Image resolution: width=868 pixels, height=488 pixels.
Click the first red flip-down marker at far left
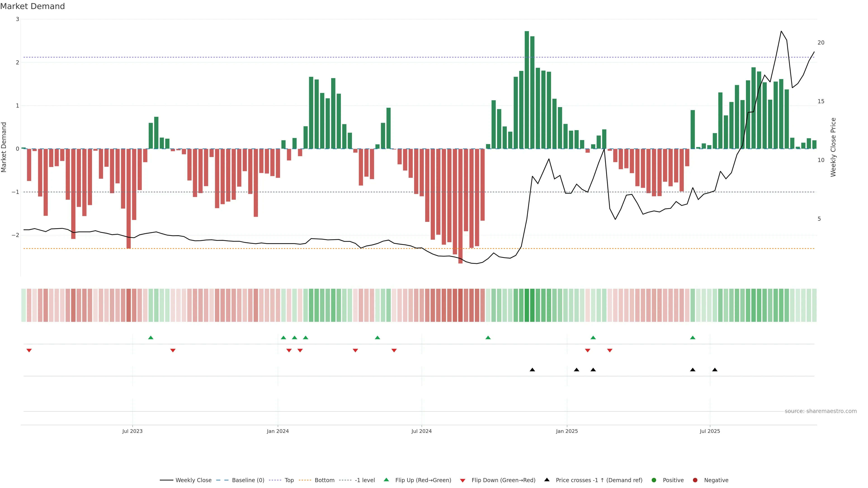[29, 351]
